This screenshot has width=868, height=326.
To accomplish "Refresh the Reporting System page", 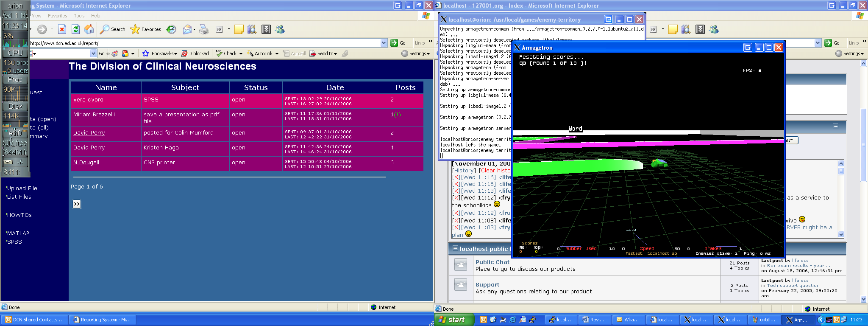I will point(75,29).
